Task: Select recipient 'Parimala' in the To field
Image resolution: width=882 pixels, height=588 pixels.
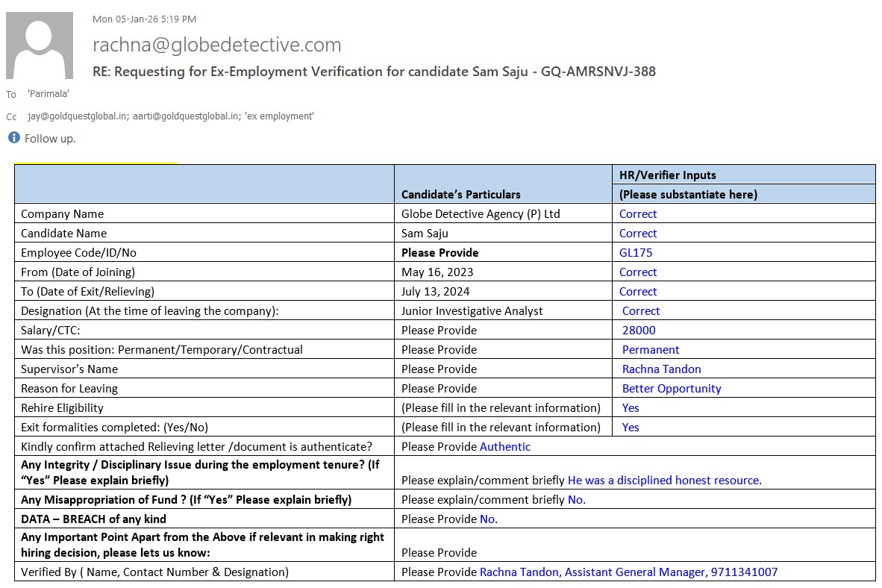Action: click(49, 94)
